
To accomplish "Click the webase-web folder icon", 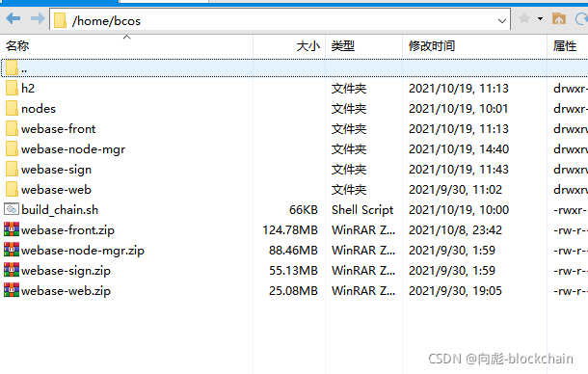I will tap(12, 190).
